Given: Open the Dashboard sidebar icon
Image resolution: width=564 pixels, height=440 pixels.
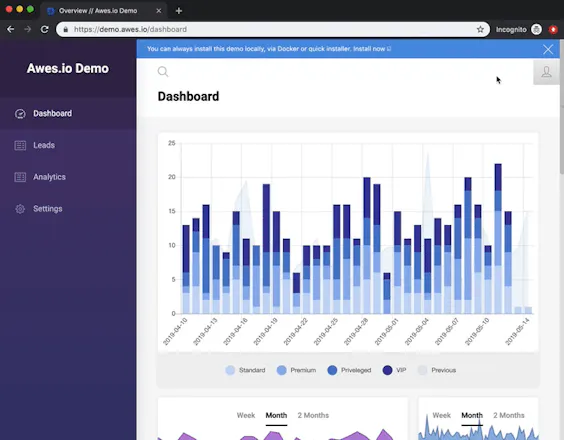Looking at the screenshot, I should [20, 114].
